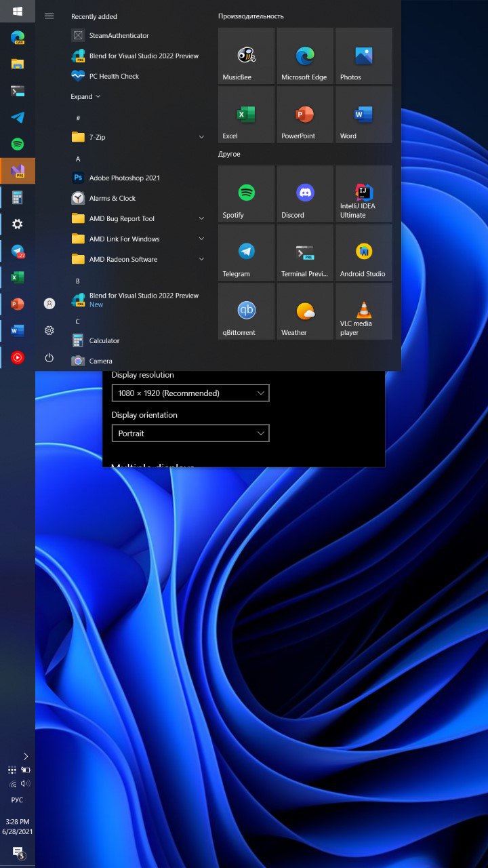The image size is (488, 868).
Task: Launch PowerPoint from its Start tile
Action: pyautogui.click(x=305, y=115)
